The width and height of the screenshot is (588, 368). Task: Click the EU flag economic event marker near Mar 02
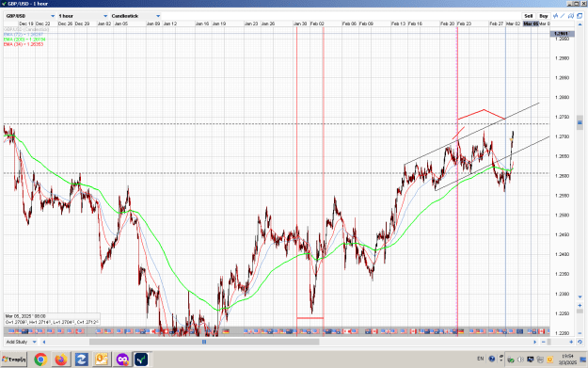pyautogui.click(x=519, y=331)
